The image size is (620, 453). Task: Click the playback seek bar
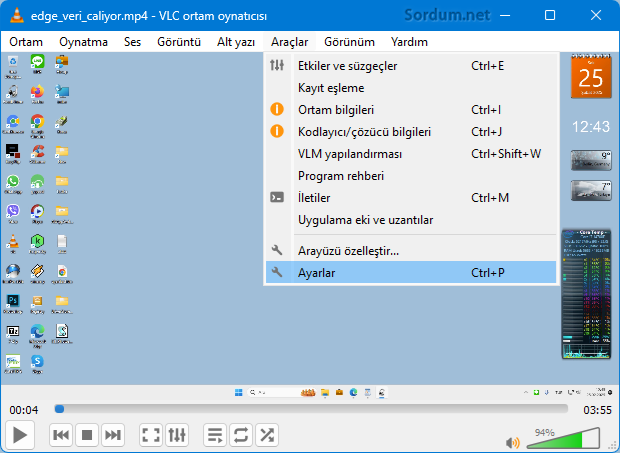(x=311, y=409)
